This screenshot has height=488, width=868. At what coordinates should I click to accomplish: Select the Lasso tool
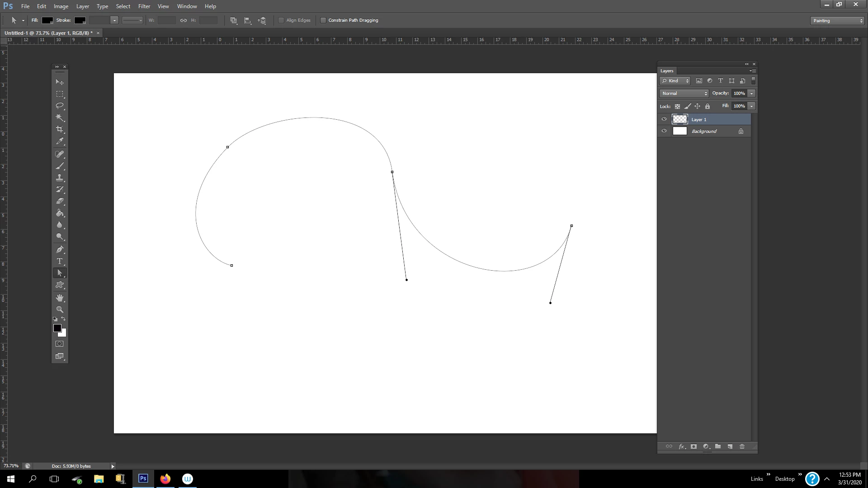60,106
